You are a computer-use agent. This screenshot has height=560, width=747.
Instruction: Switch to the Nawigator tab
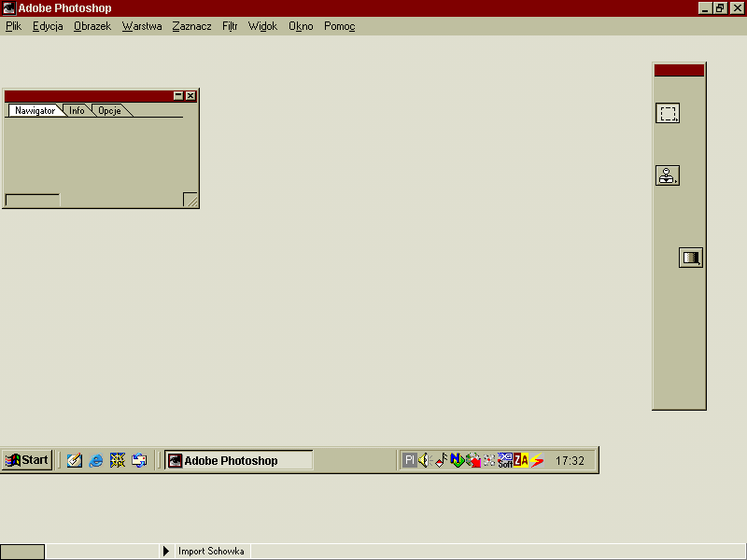click(x=35, y=110)
